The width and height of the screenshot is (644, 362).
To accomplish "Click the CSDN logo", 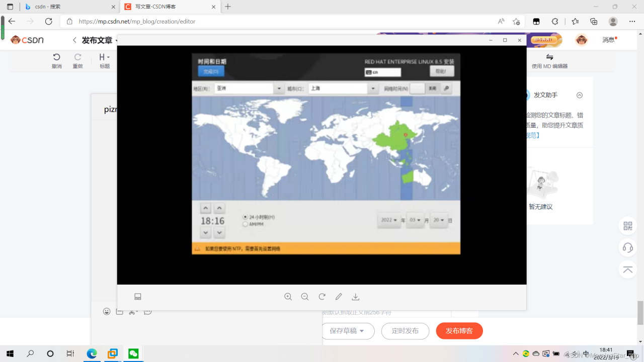I will pos(27,40).
